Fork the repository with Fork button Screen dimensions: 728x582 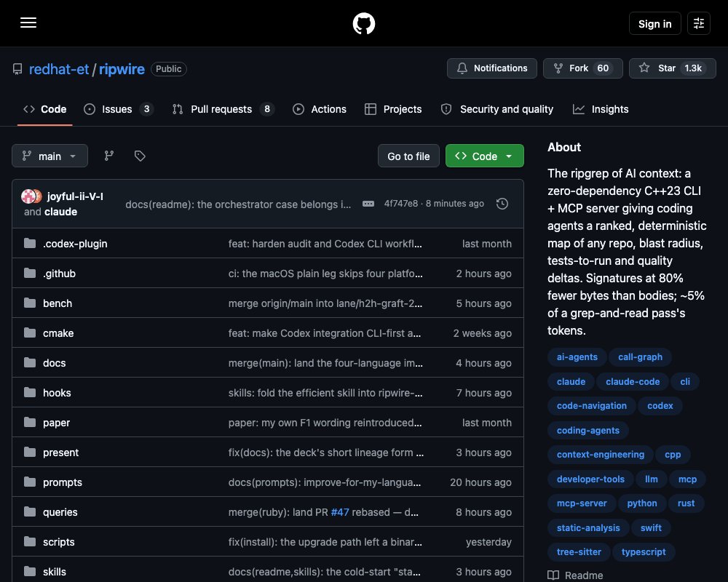(x=582, y=68)
